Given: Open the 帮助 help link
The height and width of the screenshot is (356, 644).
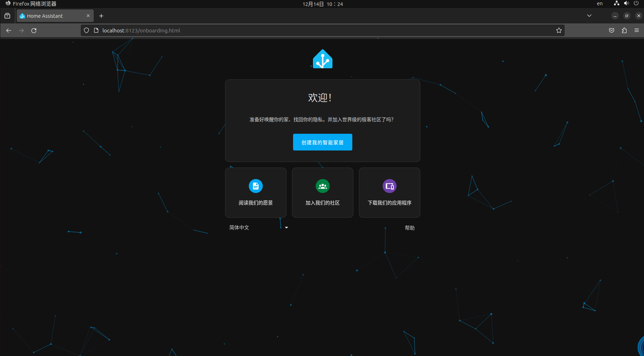Looking at the screenshot, I should click(x=410, y=228).
